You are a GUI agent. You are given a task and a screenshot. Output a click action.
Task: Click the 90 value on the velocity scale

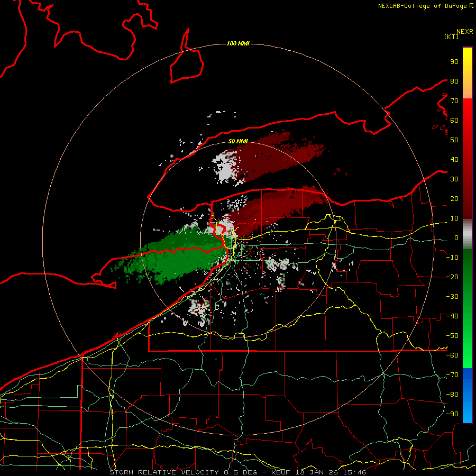[454, 62]
